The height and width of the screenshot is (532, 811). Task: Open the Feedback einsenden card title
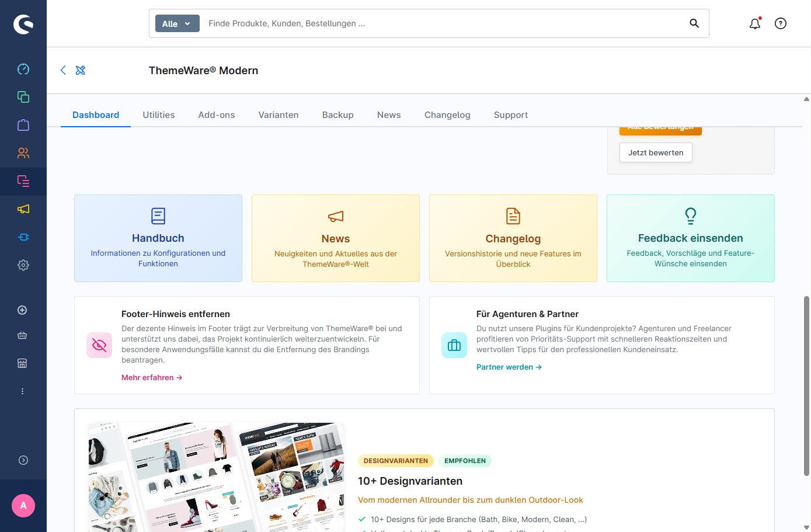pyautogui.click(x=691, y=238)
